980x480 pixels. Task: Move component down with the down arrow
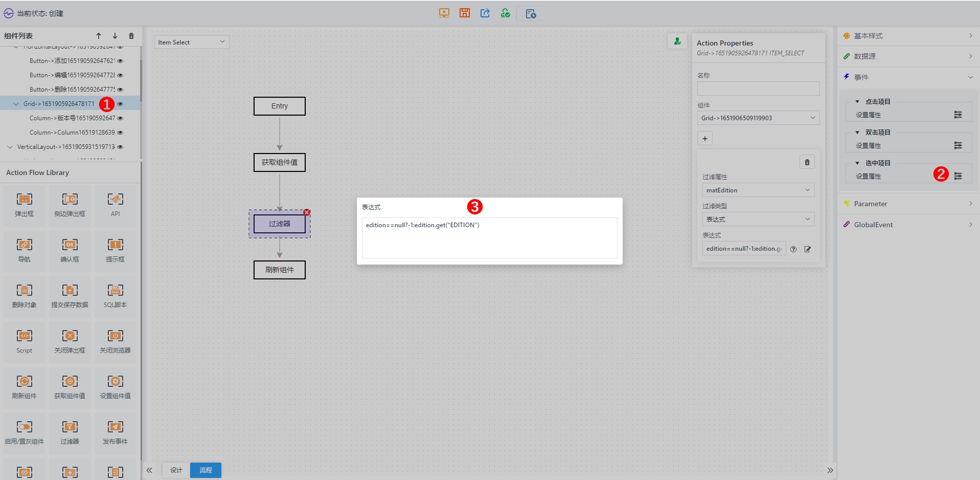pyautogui.click(x=115, y=36)
